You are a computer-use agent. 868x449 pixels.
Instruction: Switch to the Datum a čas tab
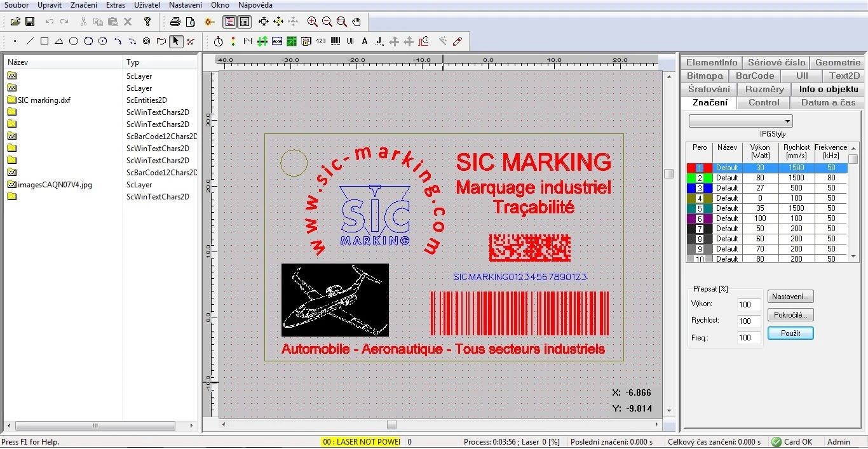[x=828, y=102]
